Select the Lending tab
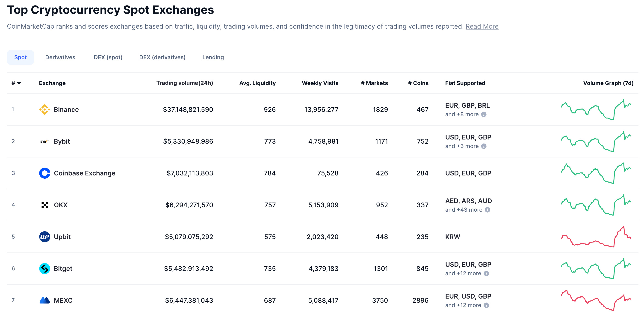Screen dimensions: 644x314 click(213, 57)
